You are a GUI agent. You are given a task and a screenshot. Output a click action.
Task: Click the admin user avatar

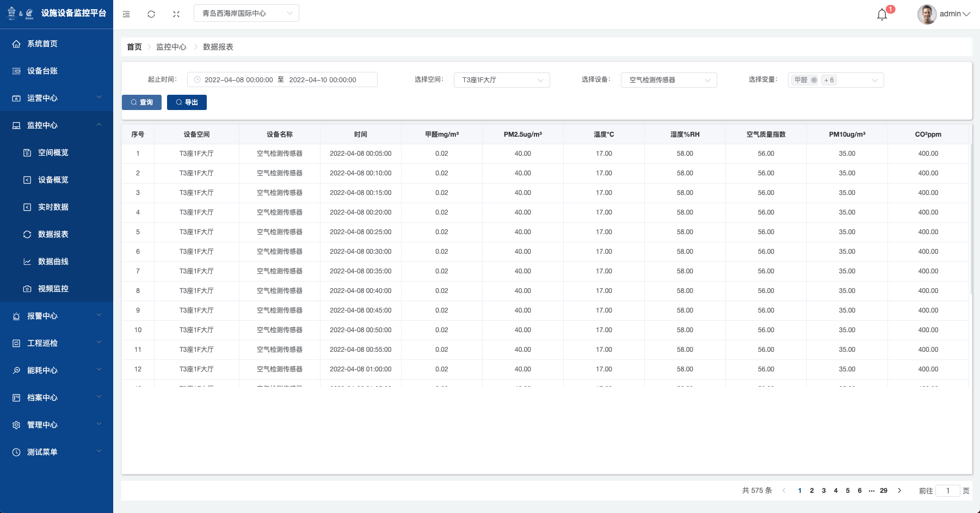pos(927,14)
